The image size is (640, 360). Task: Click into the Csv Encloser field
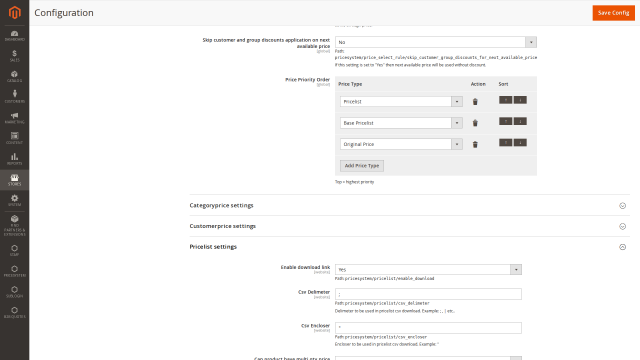click(428, 328)
